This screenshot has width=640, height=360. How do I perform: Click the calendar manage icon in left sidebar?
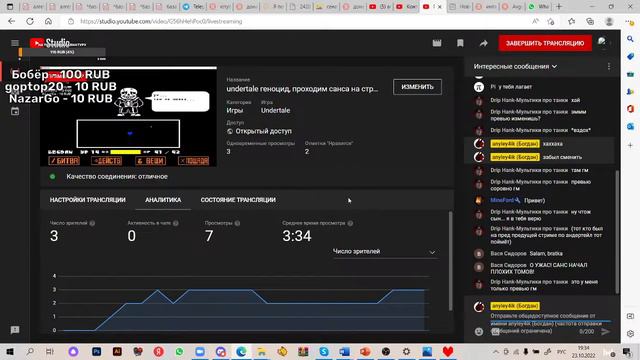(15, 111)
